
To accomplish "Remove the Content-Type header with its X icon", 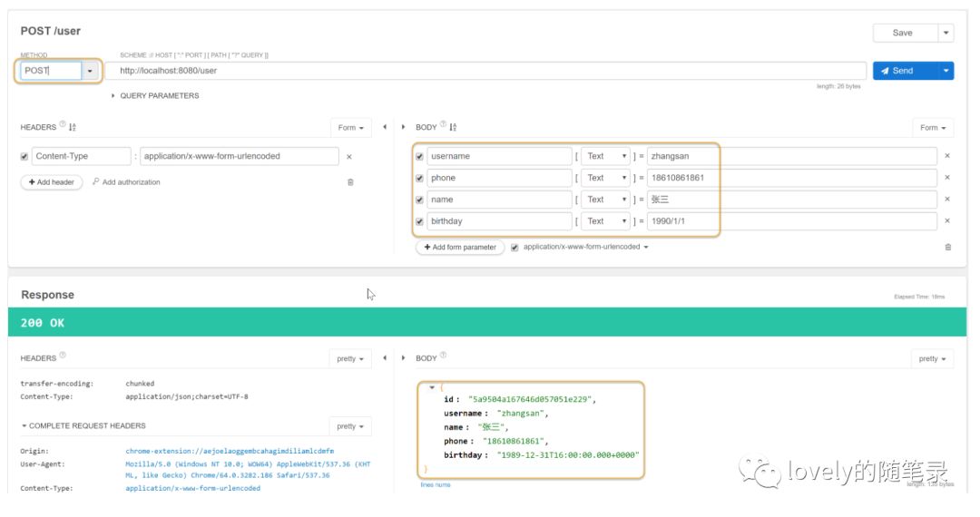I will pyautogui.click(x=349, y=157).
